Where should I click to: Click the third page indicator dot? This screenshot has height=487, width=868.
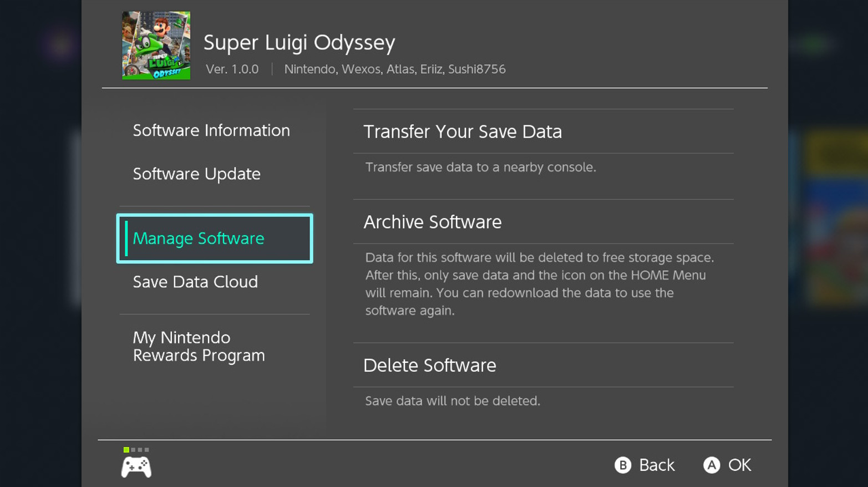(x=141, y=450)
